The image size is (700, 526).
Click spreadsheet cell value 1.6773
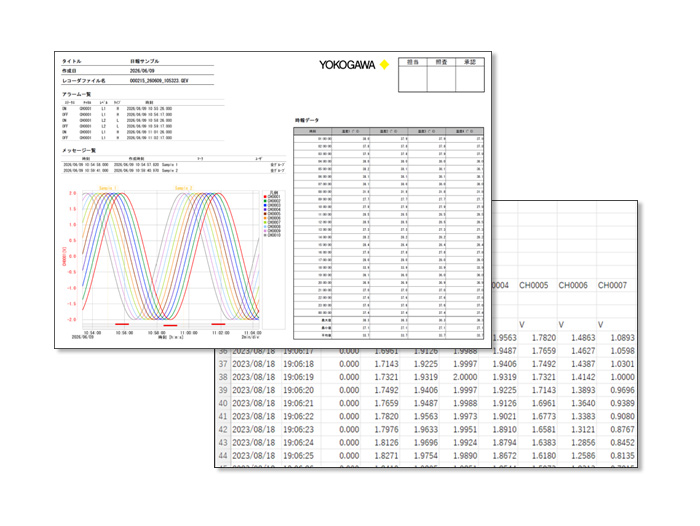pyautogui.click(x=544, y=417)
